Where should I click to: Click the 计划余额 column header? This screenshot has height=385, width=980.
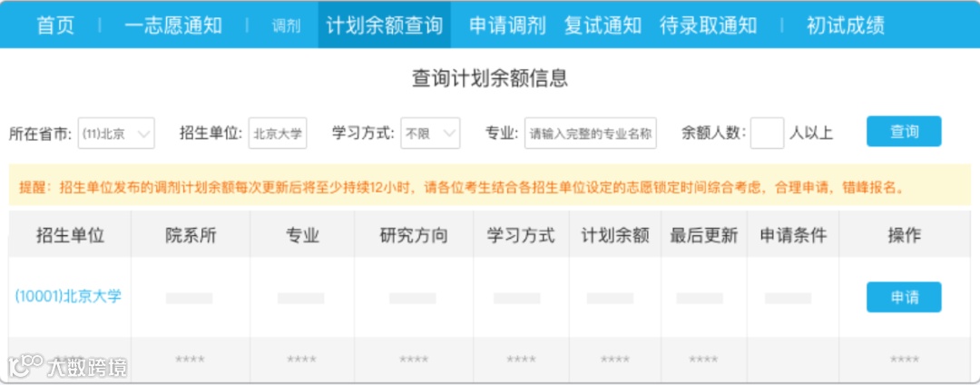point(615,235)
